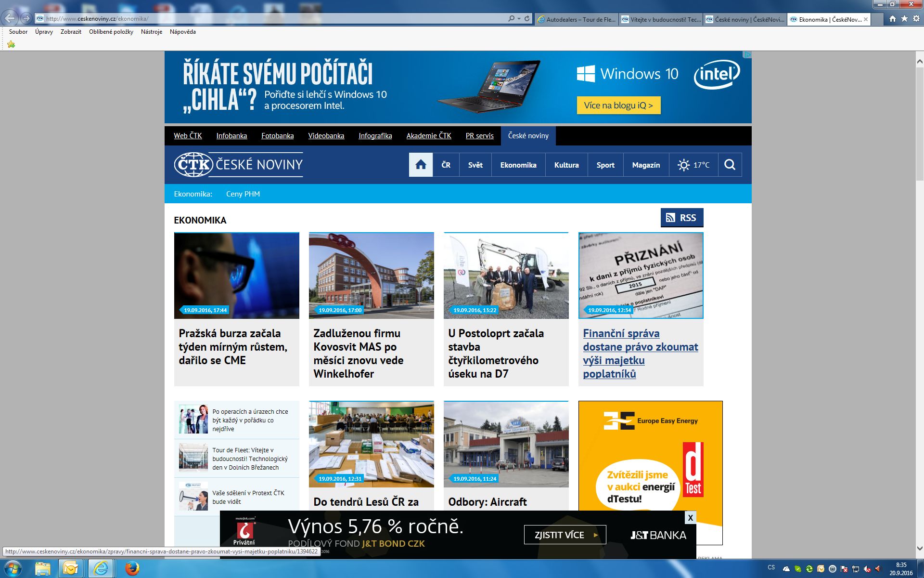The width and height of the screenshot is (924, 578).
Task: Open the Kovosvit MAS Winkelhofer headline
Action: [359, 354]
